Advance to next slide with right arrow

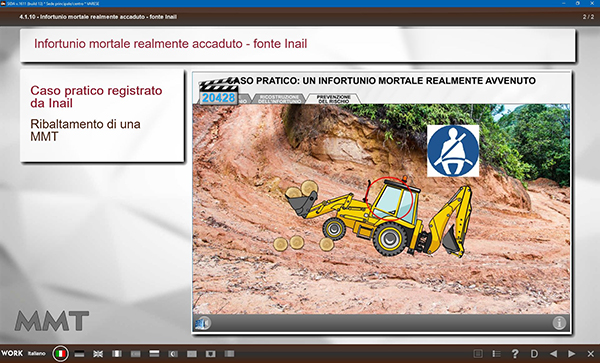click(572, 354)
